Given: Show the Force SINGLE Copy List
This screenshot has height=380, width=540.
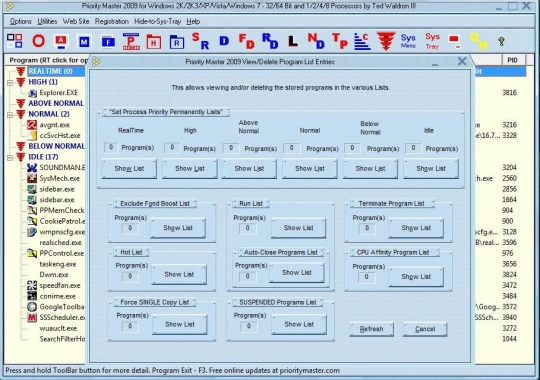Looking at the screenshot, I should 180,325.
